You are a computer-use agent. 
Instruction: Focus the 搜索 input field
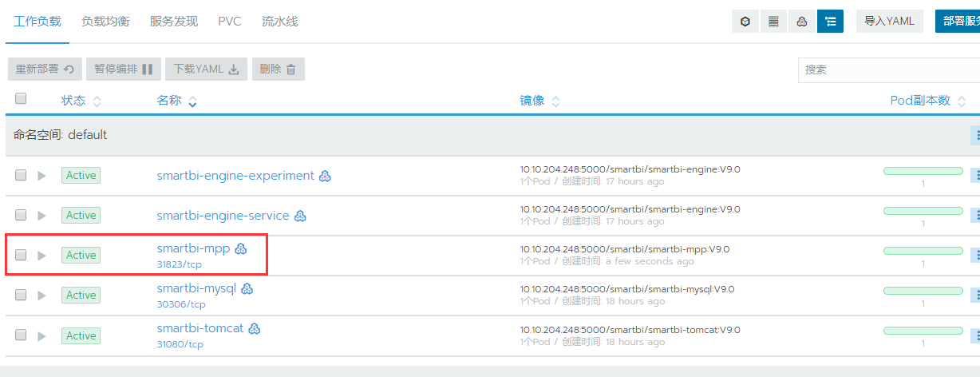889,69
